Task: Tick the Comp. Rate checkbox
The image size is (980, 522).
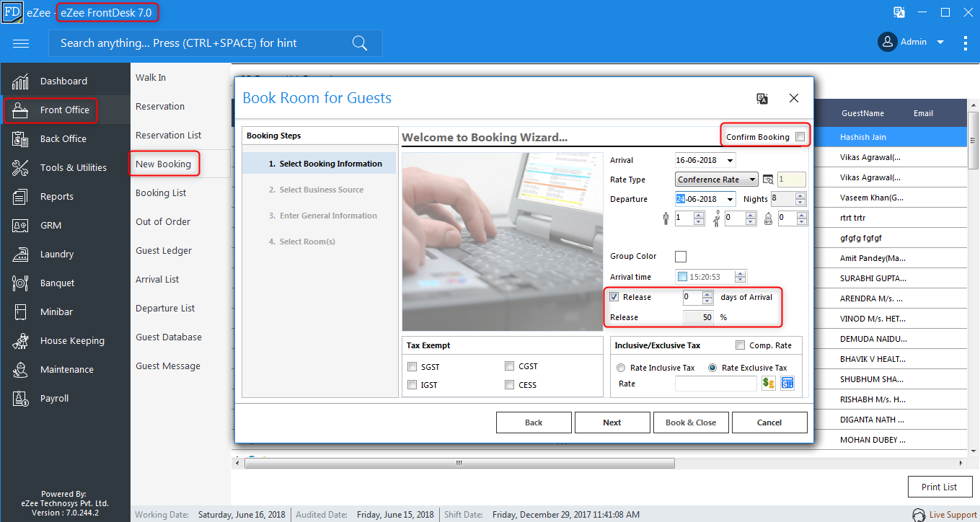Action: 740,345
